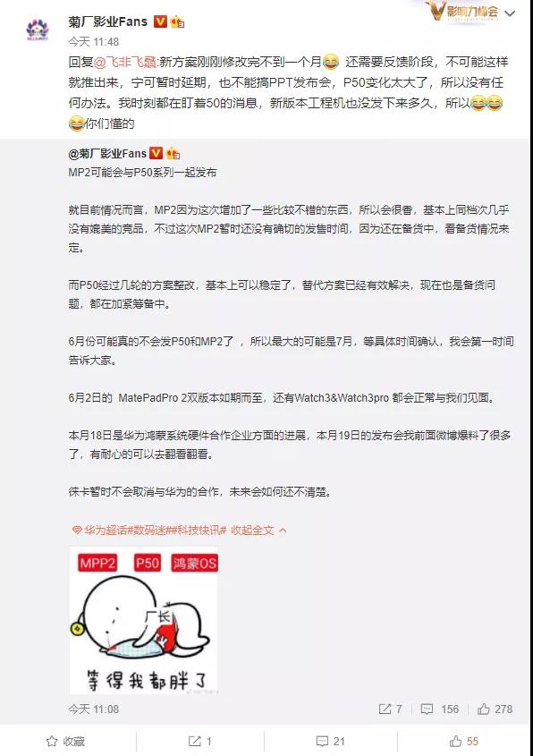
Task: Enlarge the 等得我都胖了 meme image
Action: (x=144, y=621)
